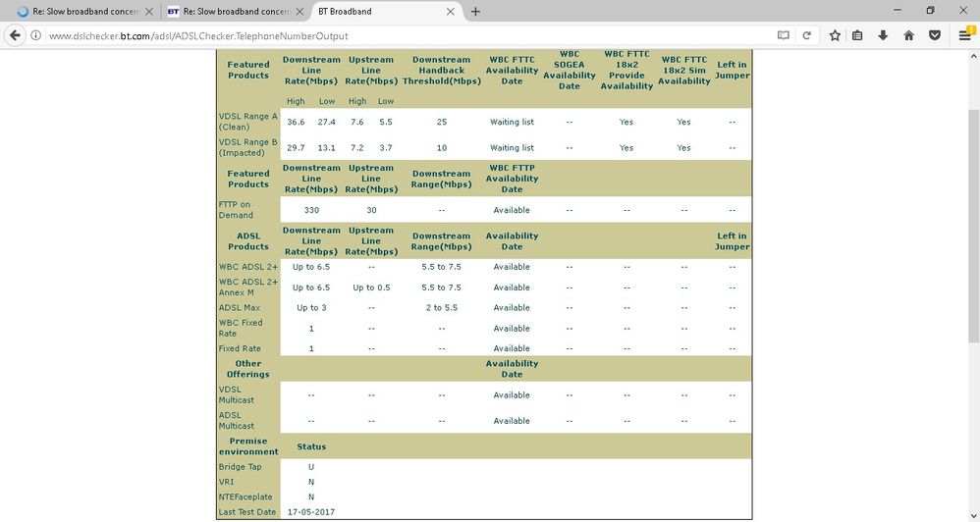Restore down the Firefox window
Screen dimensions: 980x522
[931, 10]
